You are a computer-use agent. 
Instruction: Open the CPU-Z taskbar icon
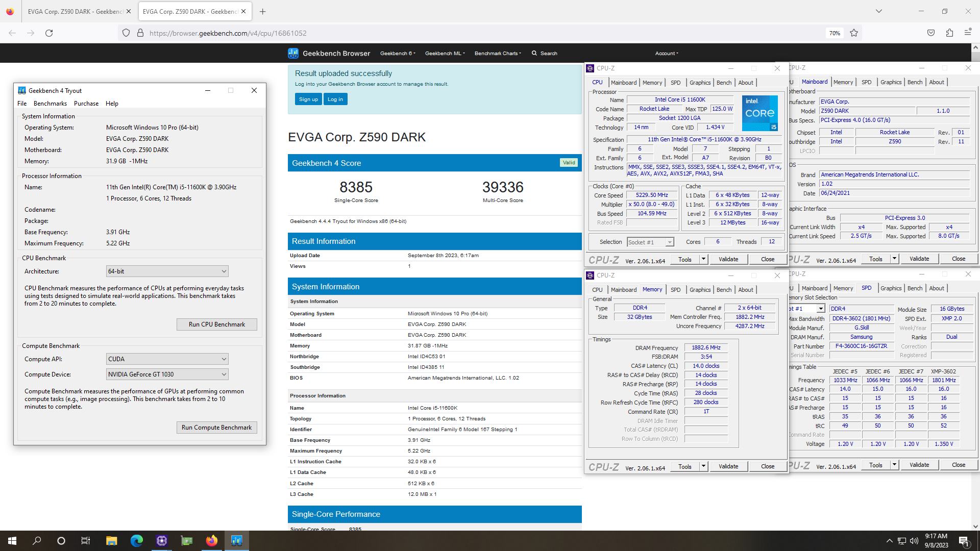click(x=162, y=541)
